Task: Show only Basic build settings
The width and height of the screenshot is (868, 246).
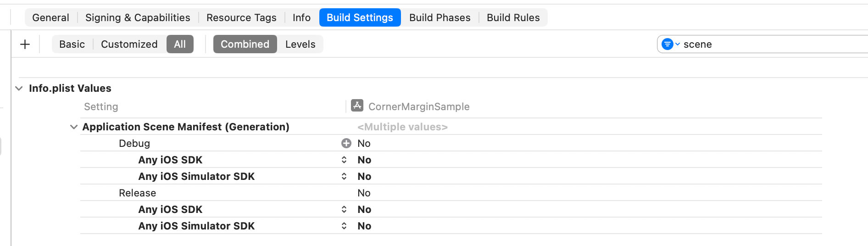Action: click(72, 44)
